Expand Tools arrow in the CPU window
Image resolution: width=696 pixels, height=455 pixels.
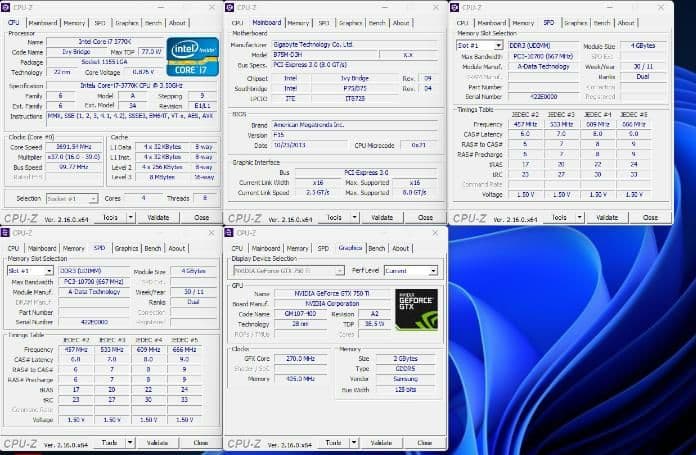[x=130, y=217]
